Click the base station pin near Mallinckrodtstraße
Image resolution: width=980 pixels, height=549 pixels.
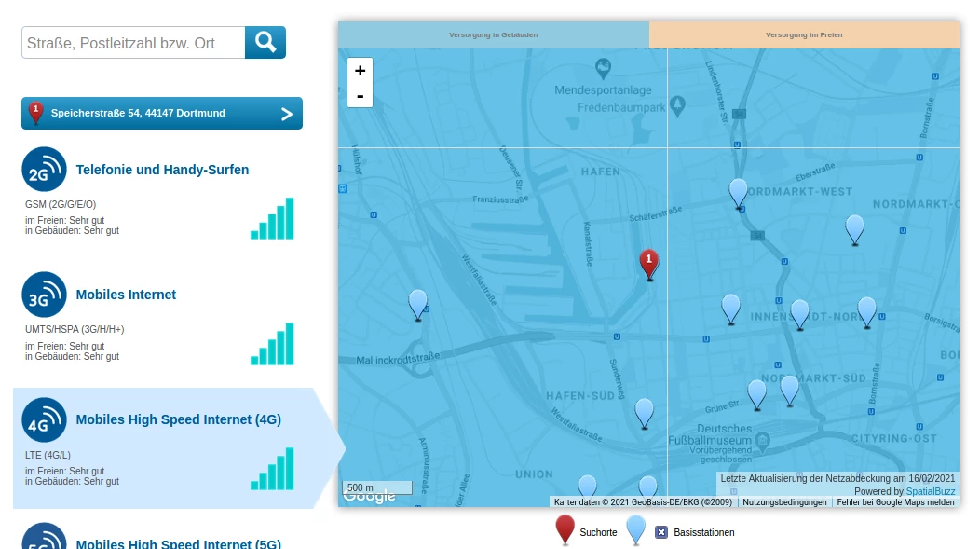click(x=418, y=305)
